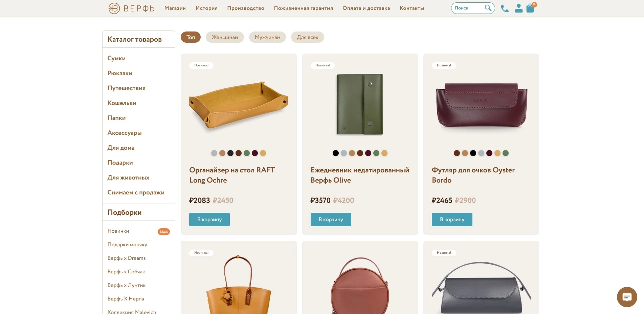Pick the grey swatch for RAFT organizer

click(214, 153)
